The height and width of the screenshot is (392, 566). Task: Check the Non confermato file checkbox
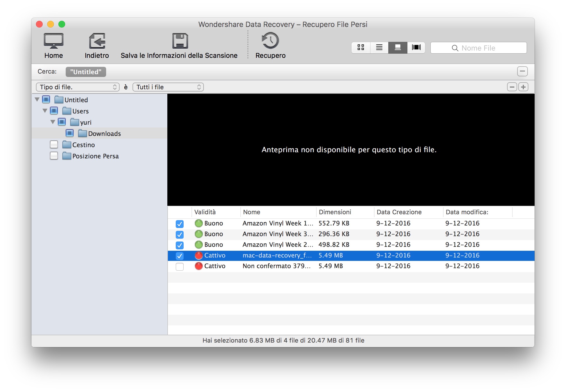[x=180, y=266]
